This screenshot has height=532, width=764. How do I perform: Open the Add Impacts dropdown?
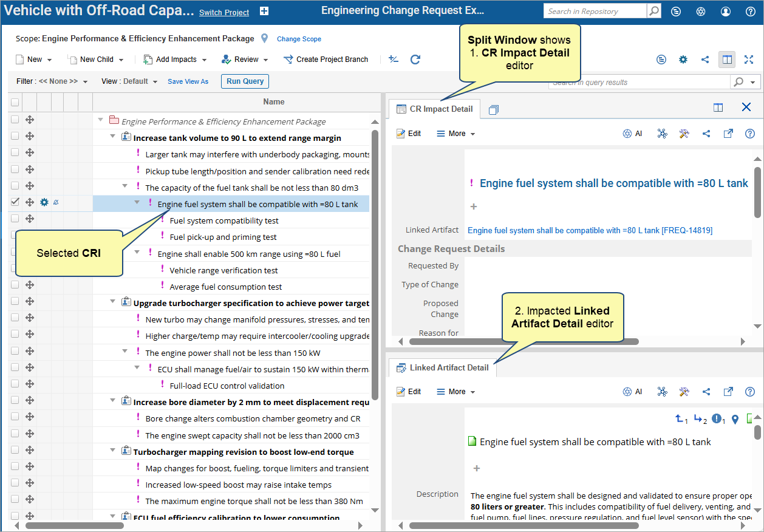[175, 60]
